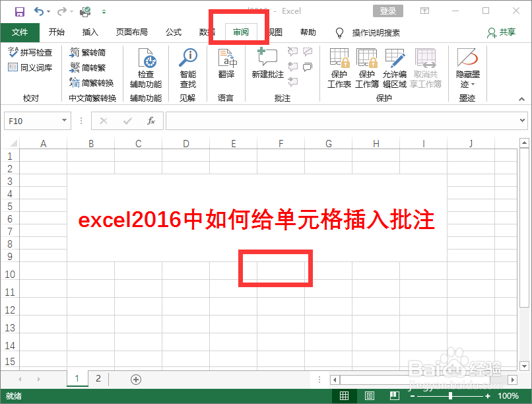Click the Name Box showing F10
The image size is (532, 404).
tap(32, 121)
